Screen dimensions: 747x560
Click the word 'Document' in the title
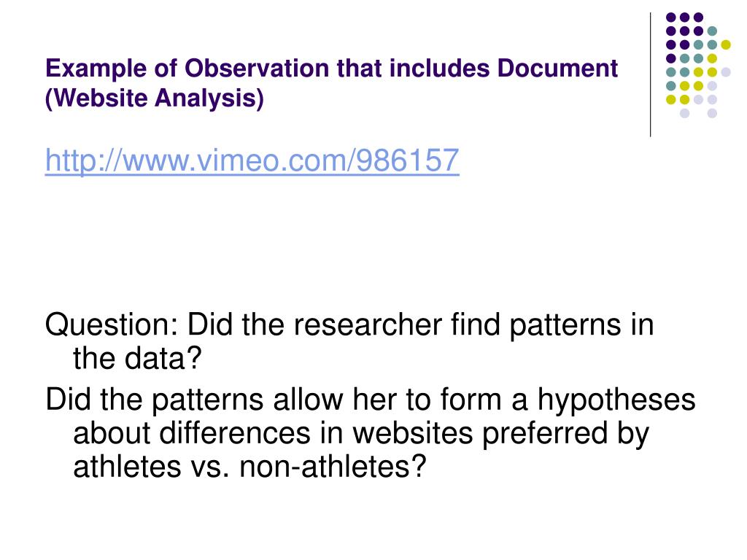coord(557,69)
